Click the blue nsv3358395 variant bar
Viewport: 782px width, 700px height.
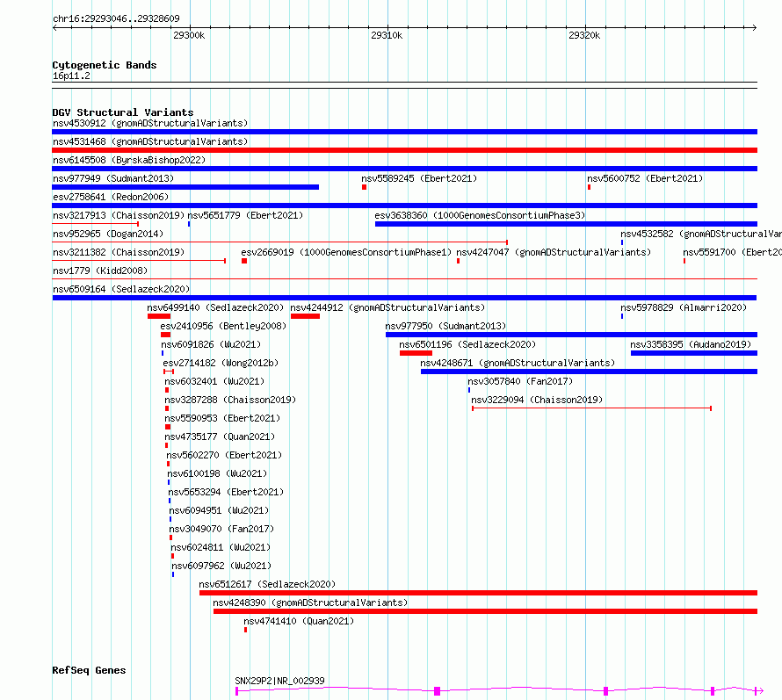pyautogui.click(x=694, y=353)
